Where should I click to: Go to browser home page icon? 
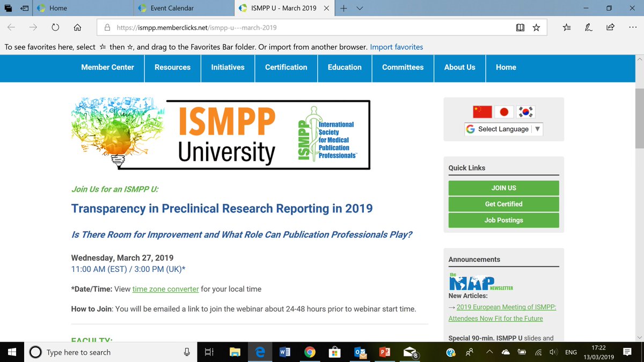(77, 27)
